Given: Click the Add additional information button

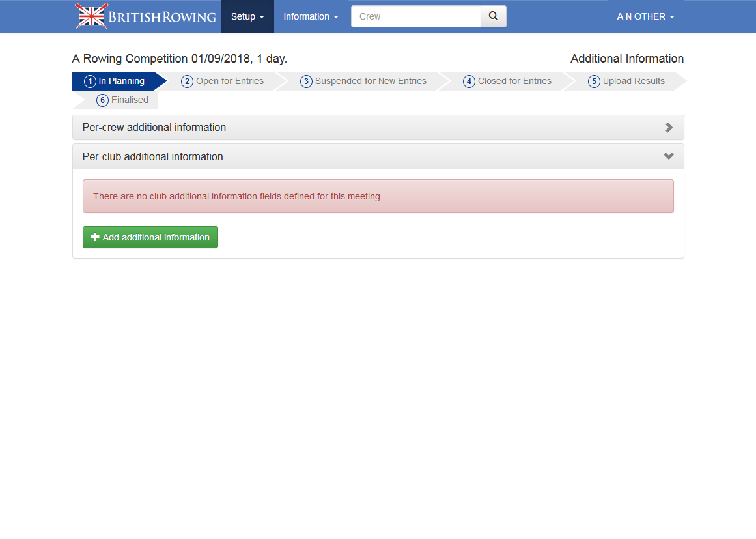Looking at the screenshot, I should (150, 237).
